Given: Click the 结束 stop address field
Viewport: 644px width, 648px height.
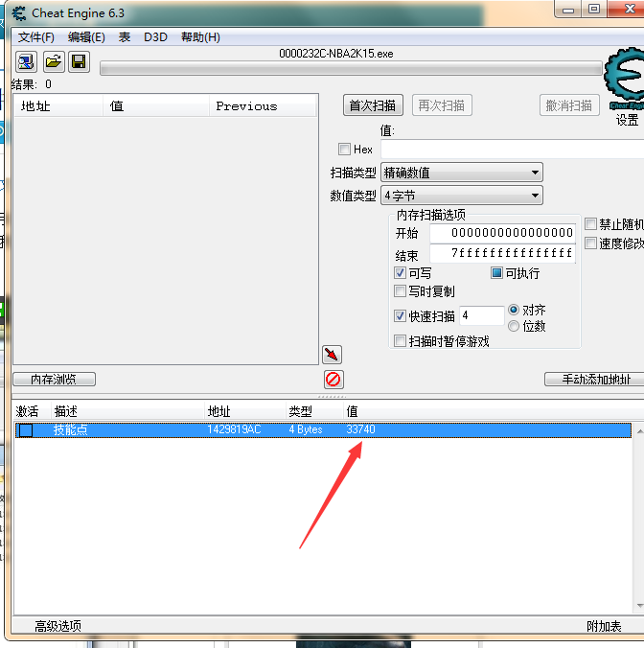Looking at the screenshot, I should 502,253.
